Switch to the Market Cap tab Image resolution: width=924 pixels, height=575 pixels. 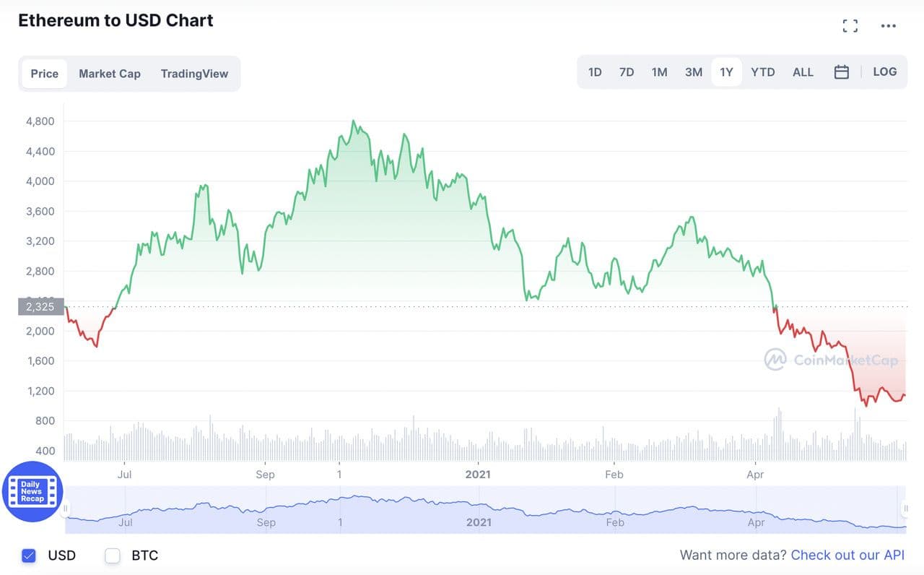pyautogui.click(x=110, y=74)
